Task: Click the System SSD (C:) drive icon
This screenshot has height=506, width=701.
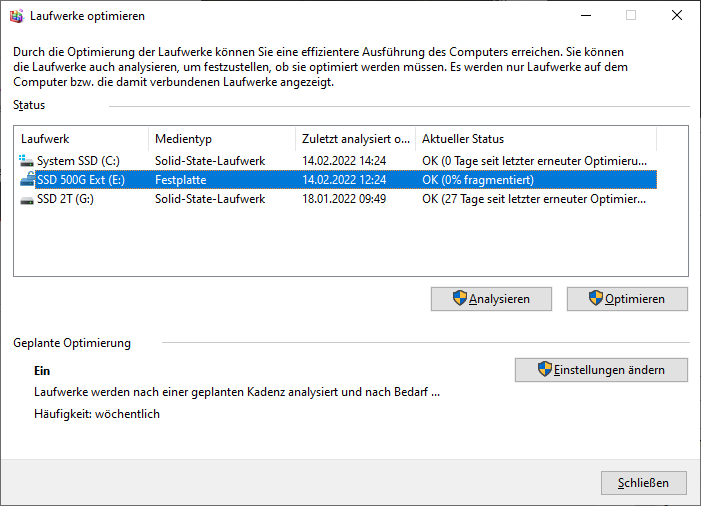Action: click(x=26, y=160)
